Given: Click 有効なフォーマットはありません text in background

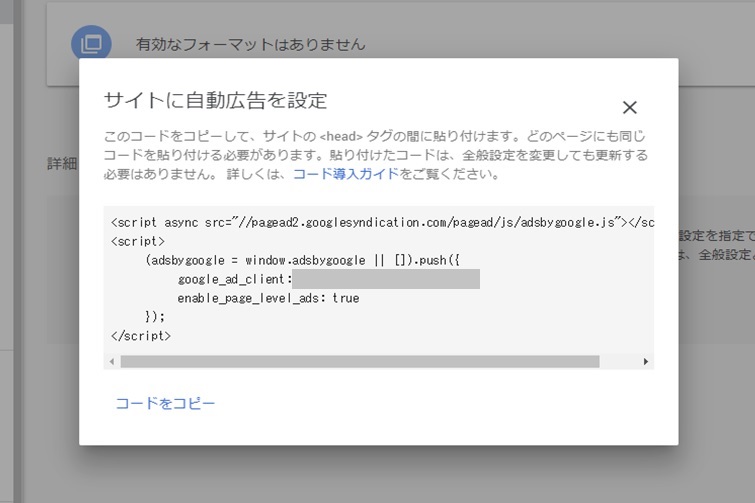Looking at the screenshot, I should 250,44.
